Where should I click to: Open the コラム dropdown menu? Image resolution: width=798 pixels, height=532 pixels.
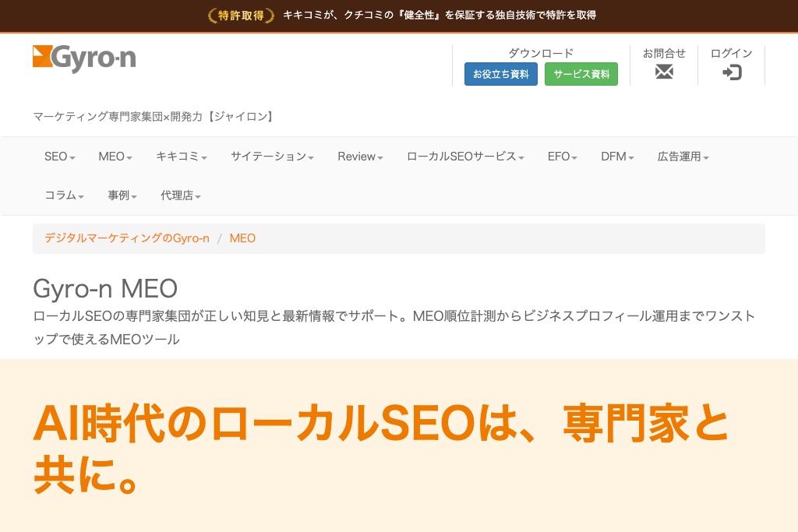pos(64,196)
